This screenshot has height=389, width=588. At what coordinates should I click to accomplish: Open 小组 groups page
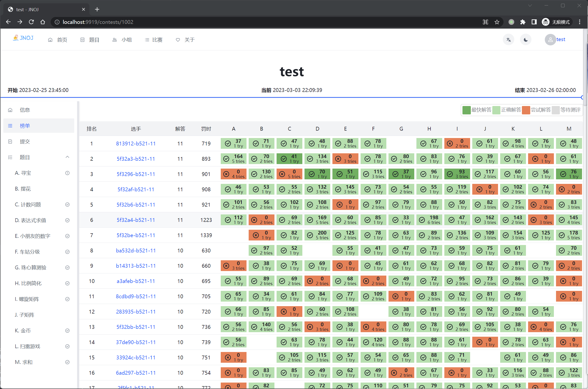click(x=122, y=40)
